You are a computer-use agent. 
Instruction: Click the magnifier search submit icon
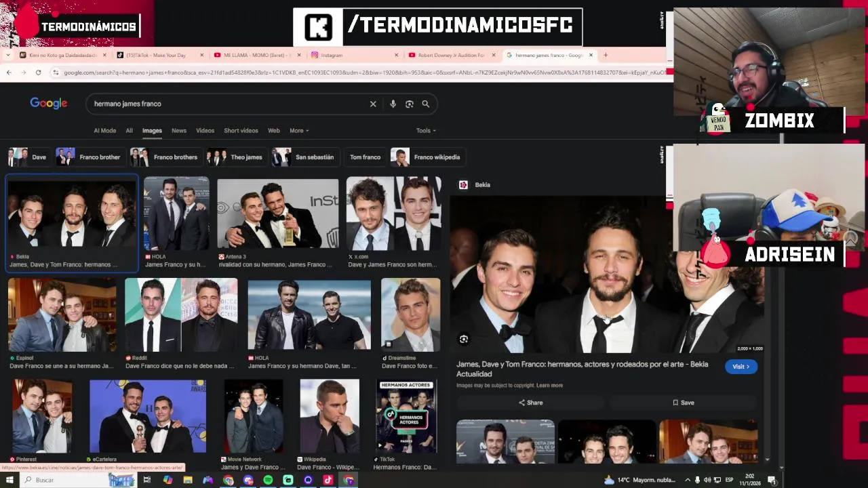(425, 104)
